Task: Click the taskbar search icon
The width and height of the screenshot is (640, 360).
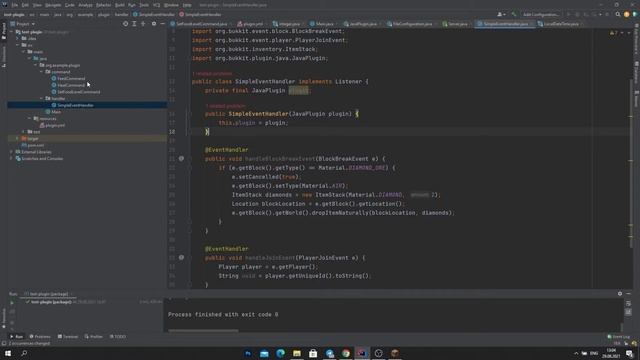Action: [24, 353]
